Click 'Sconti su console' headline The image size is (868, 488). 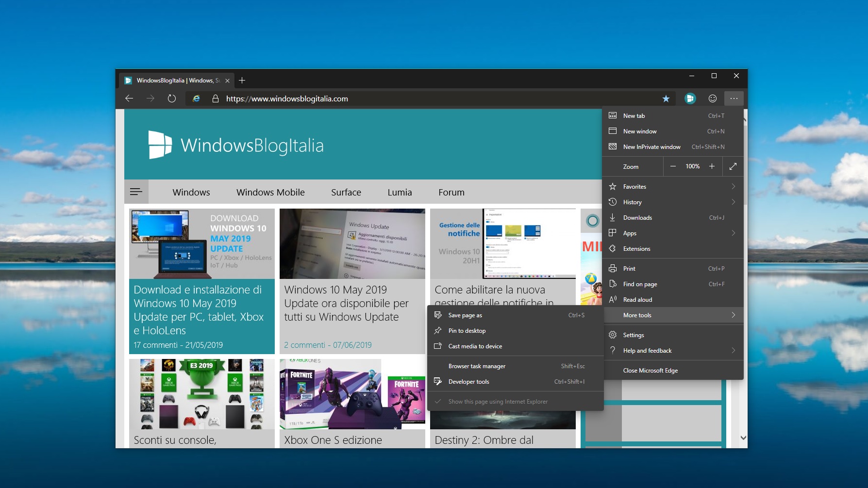click(175, 440)
